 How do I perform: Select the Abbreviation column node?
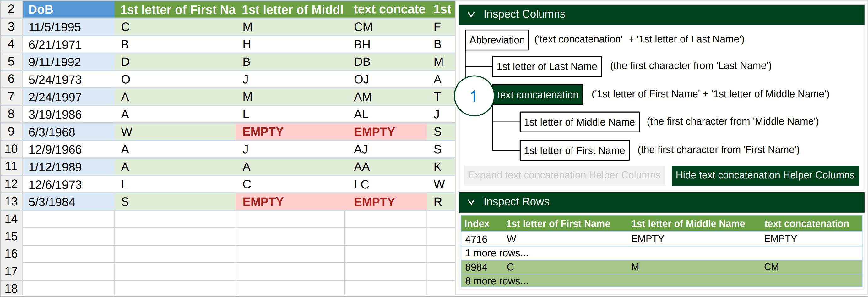[x=497, y=40]
